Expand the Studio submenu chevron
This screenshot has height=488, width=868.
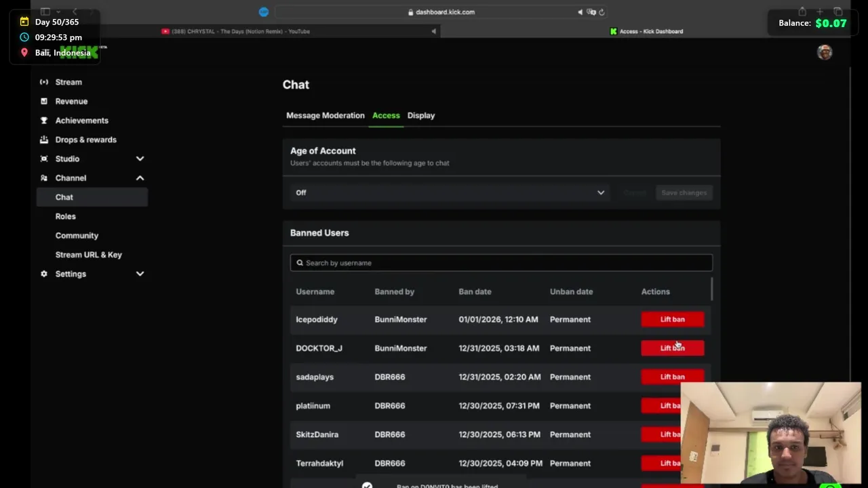[x=140, y=159]
